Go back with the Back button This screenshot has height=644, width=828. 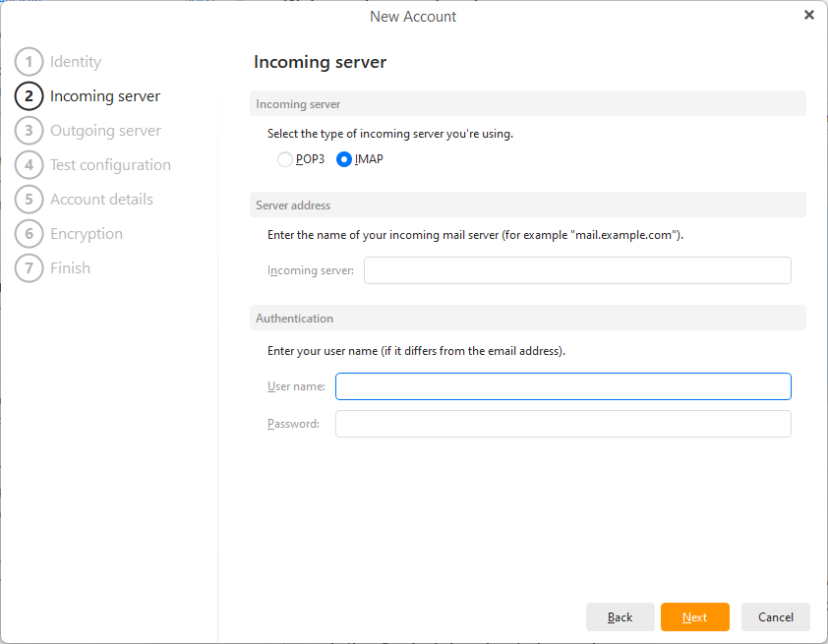click(620, 617)
